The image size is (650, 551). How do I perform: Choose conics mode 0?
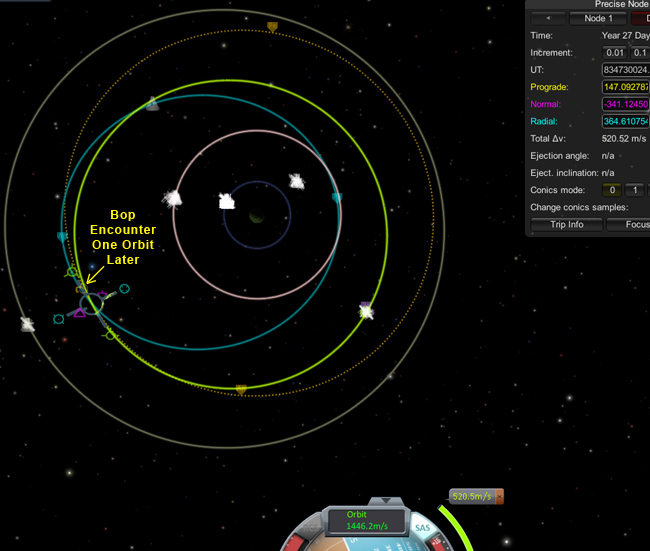pyautogui.click(x=612, y=190)
